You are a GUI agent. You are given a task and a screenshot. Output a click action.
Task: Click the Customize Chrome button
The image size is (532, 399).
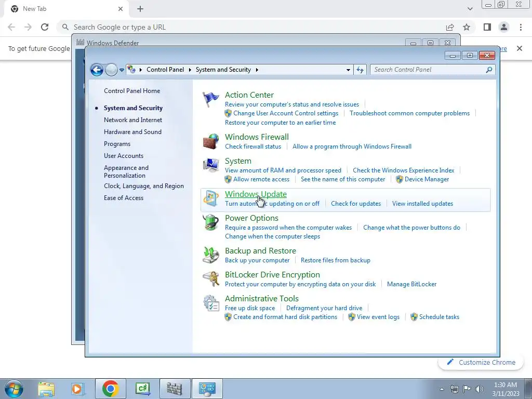pos(481,362)
